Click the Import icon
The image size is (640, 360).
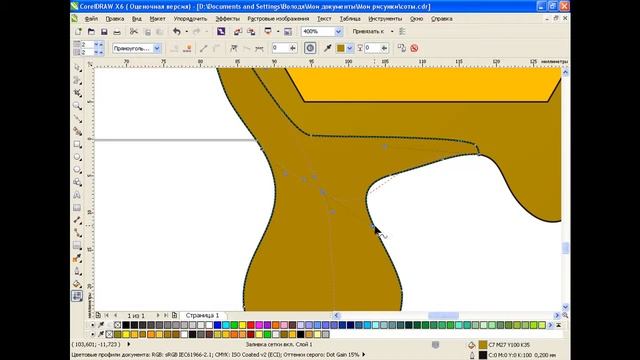(x=238, y=31)
